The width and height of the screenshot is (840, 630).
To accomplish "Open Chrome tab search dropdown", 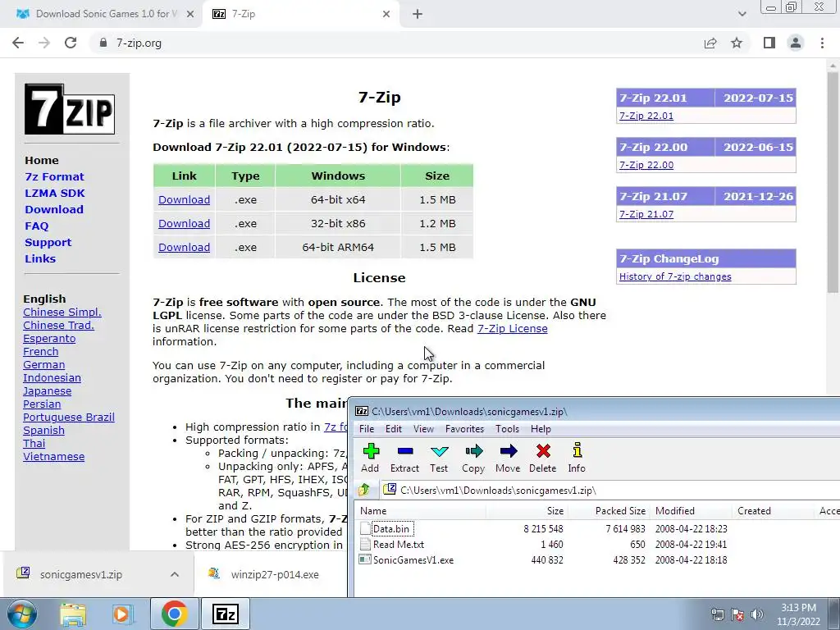I will point(742,14).
